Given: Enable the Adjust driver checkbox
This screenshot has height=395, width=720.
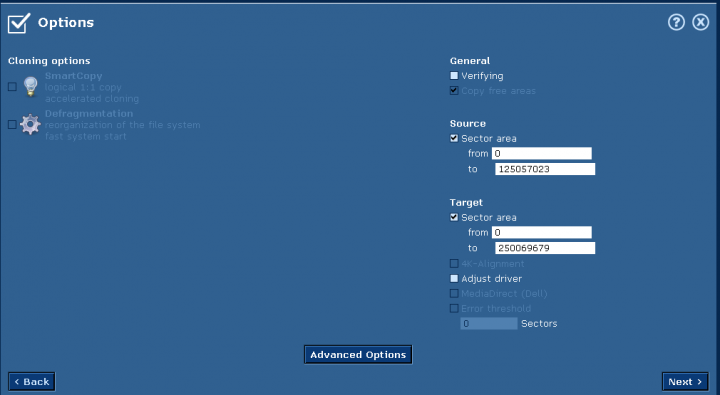Looking at the screenshot, I should (454, 278).
